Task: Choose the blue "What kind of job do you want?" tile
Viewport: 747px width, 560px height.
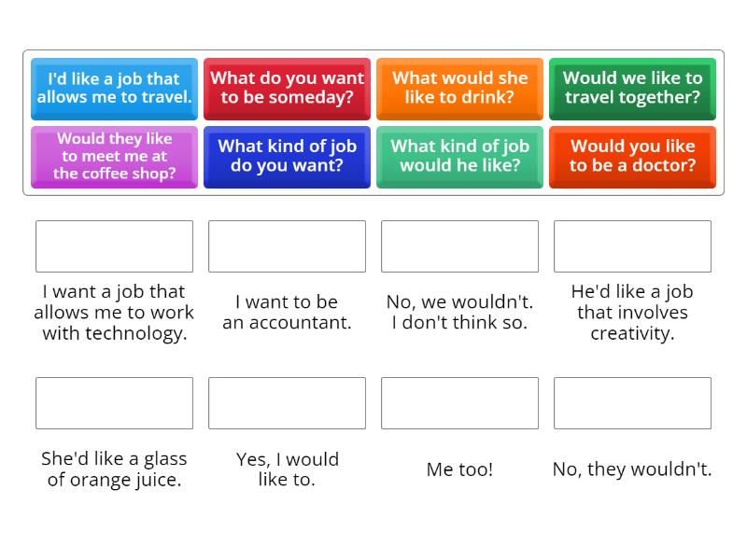Action: [287, 156]
